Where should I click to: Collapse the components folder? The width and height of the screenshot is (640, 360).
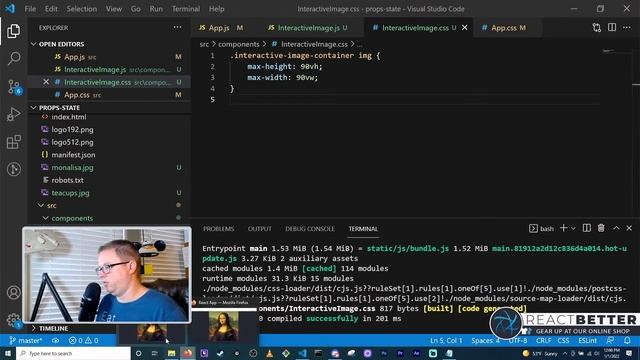[72, 218]
